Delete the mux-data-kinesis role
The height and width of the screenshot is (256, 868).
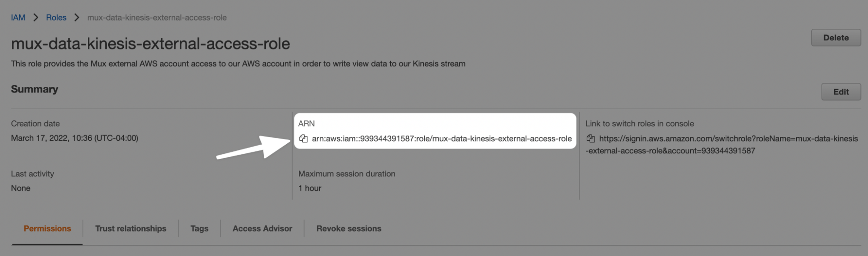click(836, 37)
